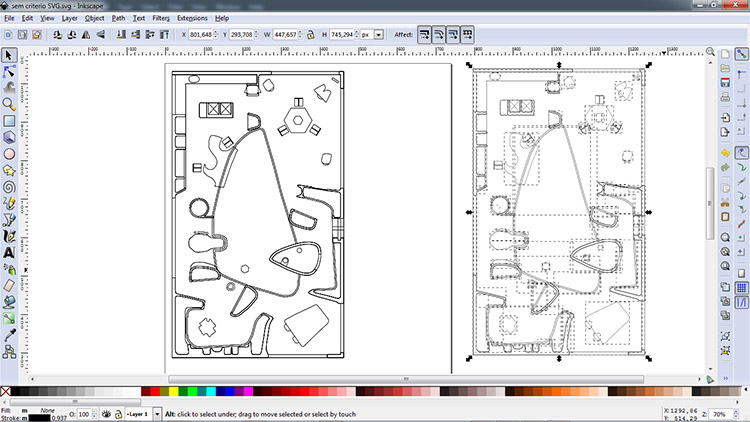Select the Selector arrow tool

pyautogui.click(x=9, y=55)
